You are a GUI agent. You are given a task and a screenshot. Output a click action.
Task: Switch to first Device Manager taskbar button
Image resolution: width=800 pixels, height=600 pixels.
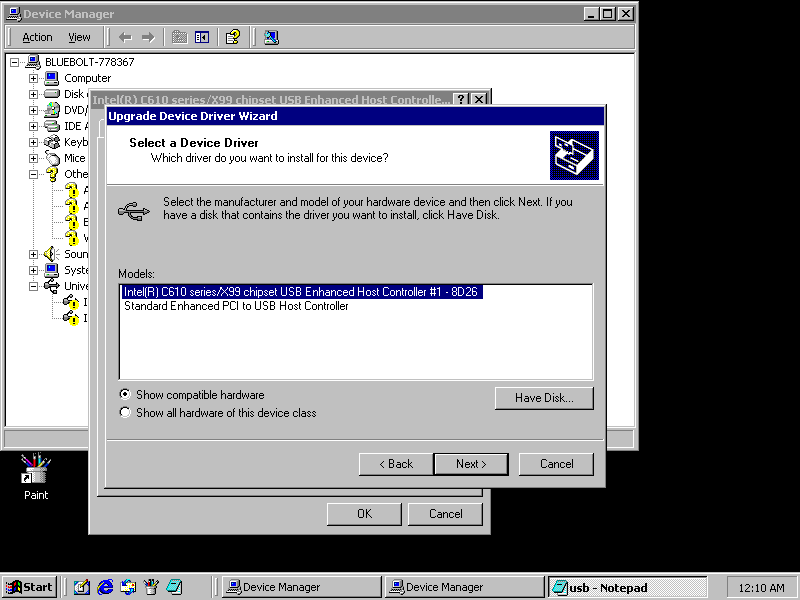pyautogui.click(x=302, y=587)
